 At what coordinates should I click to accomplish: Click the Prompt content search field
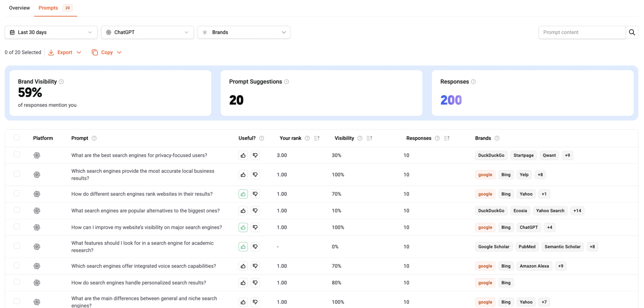tap(582, 32)
